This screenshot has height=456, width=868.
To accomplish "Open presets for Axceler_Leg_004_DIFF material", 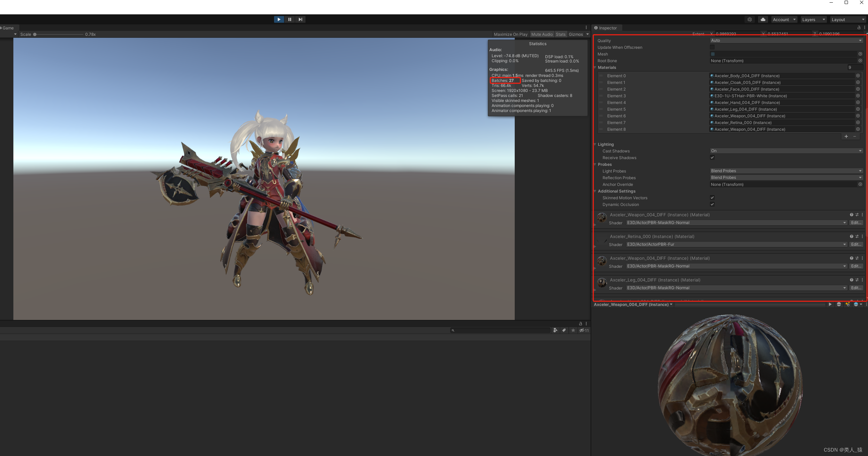I will point(857,280).
